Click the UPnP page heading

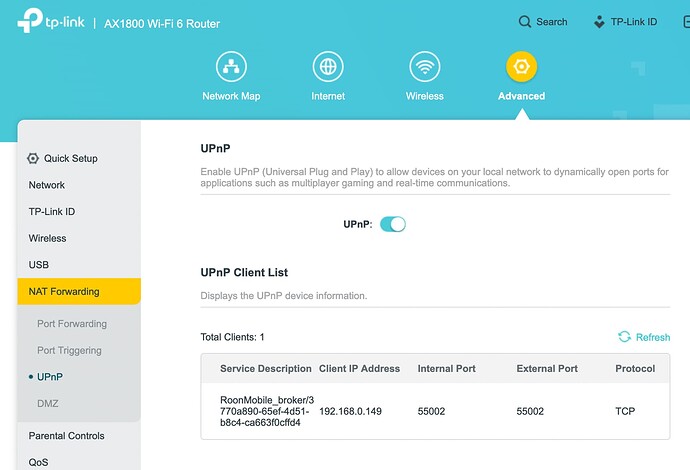pos(215,148)
